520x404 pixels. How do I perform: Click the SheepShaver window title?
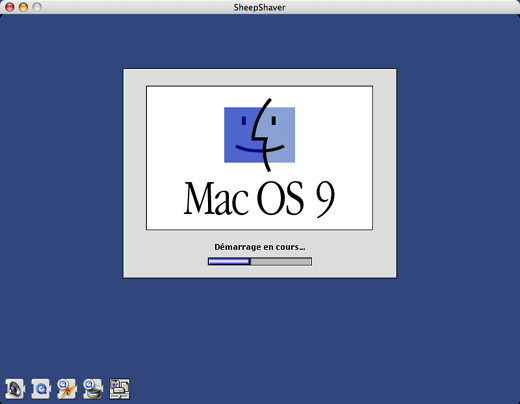tap(259, 7)
